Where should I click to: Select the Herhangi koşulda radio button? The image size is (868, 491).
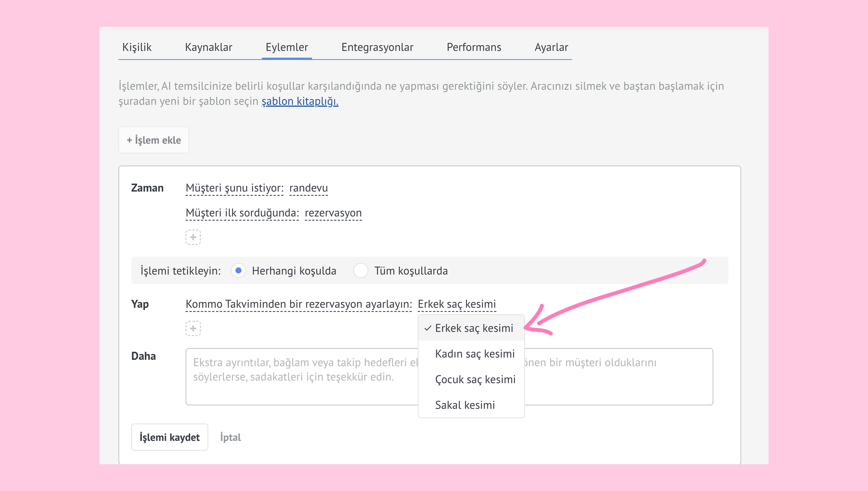point(238,270)
